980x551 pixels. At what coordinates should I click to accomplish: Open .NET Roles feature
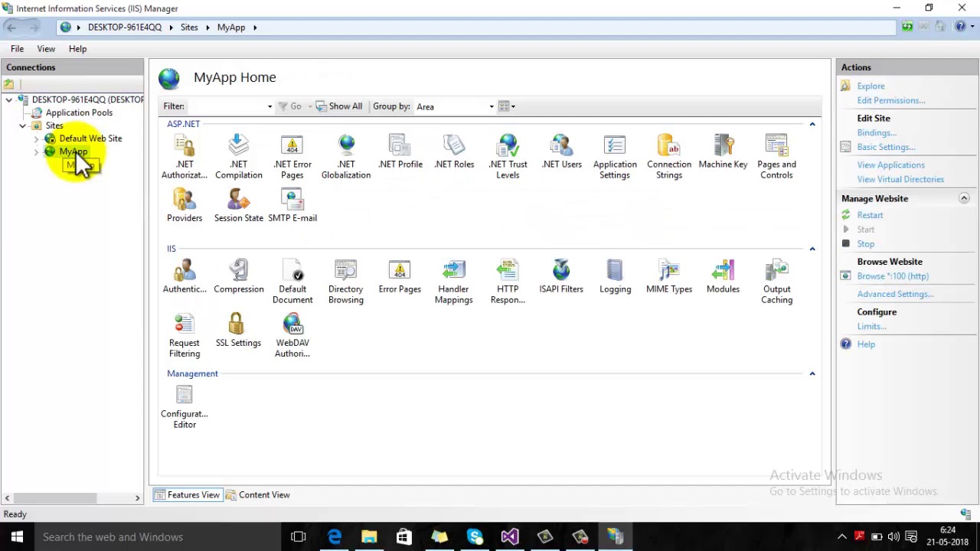pyautogui.click(x=454, y=152)
